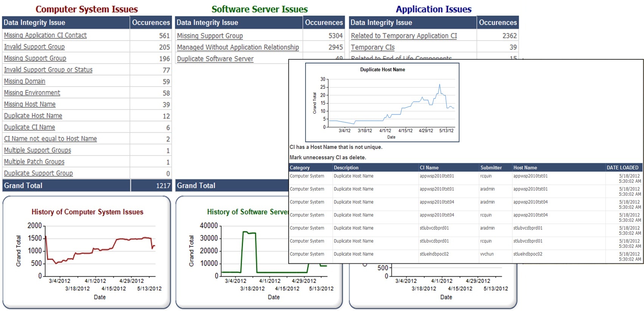The height and width of the screenshot is (311, 644).
Task: Select the Duplicate CI Name link
Action: point(29,127)
